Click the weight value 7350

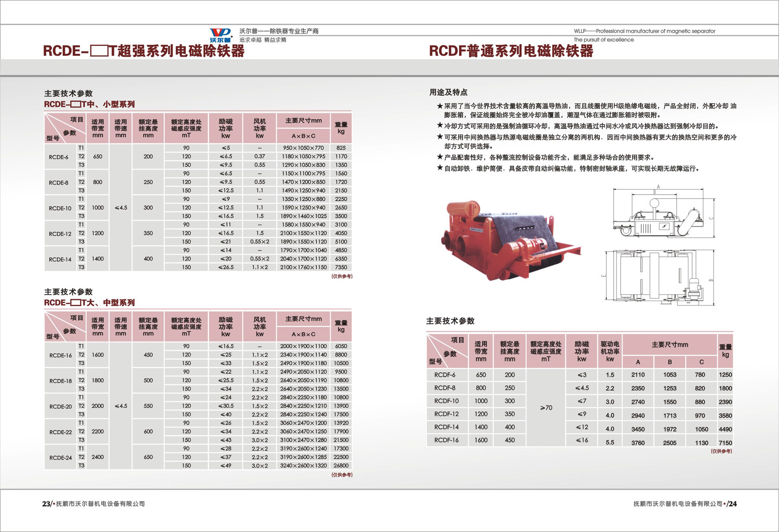[341, 267]
